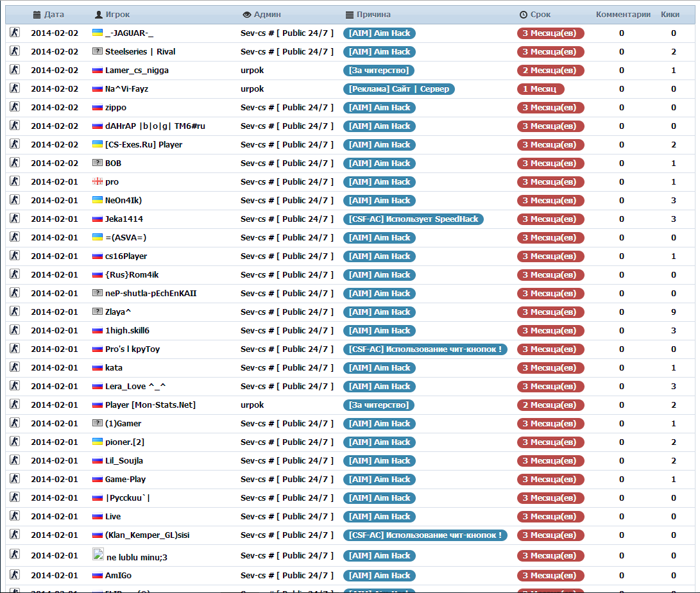
Task: Select player name =(ASVA=)
Action: (126, 237)
